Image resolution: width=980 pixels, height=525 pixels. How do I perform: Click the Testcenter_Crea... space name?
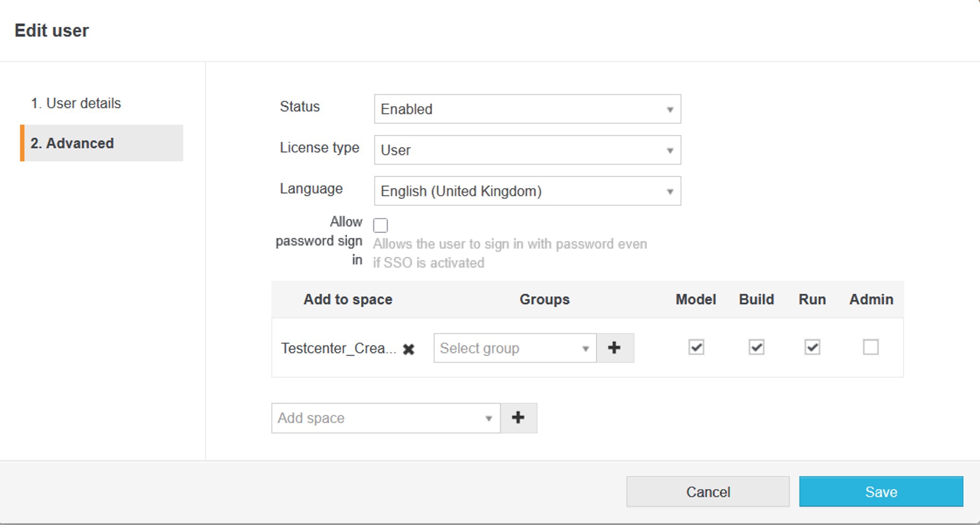(338, 348)
